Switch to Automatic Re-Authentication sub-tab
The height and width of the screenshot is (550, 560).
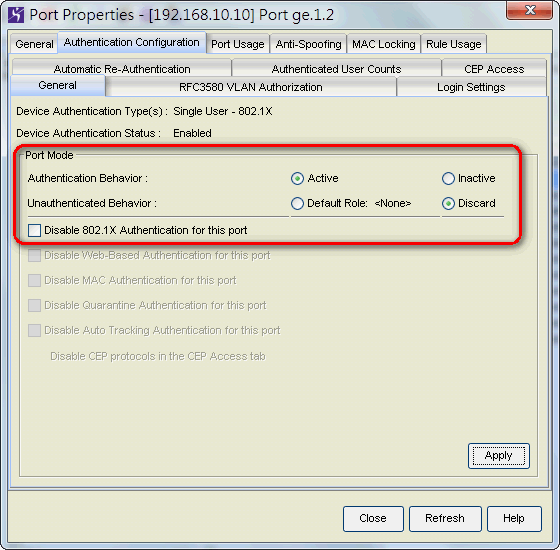(122, 69)
